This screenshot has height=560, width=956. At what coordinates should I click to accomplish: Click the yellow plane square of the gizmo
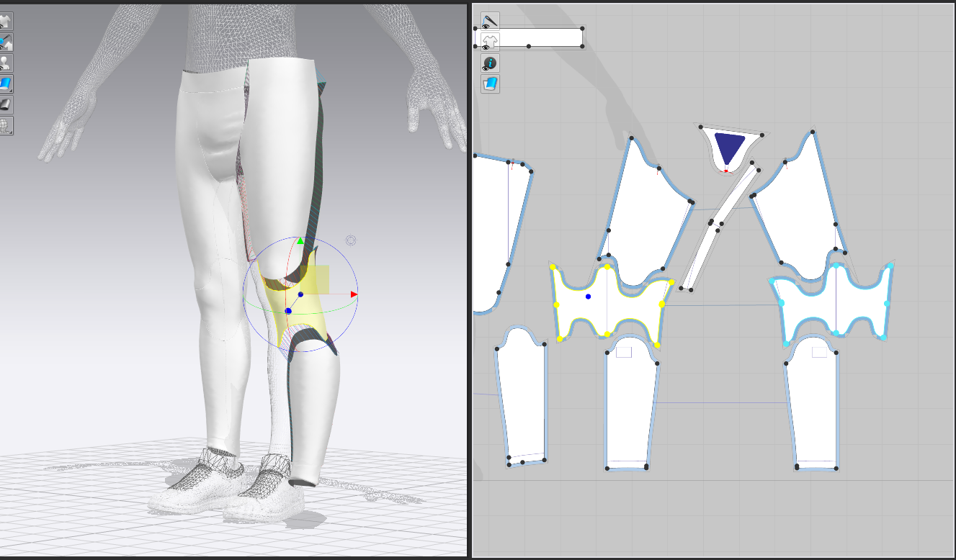coord(315,279)
